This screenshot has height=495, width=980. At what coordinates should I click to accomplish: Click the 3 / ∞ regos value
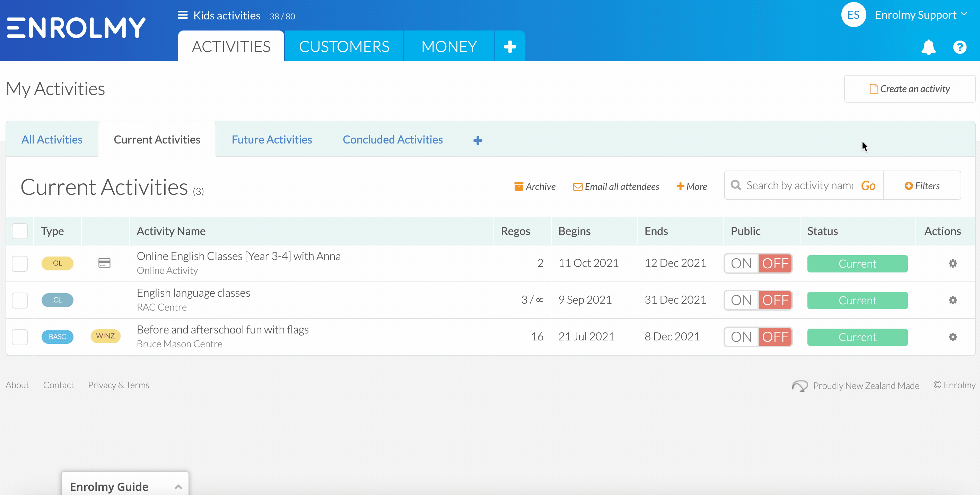532,300
